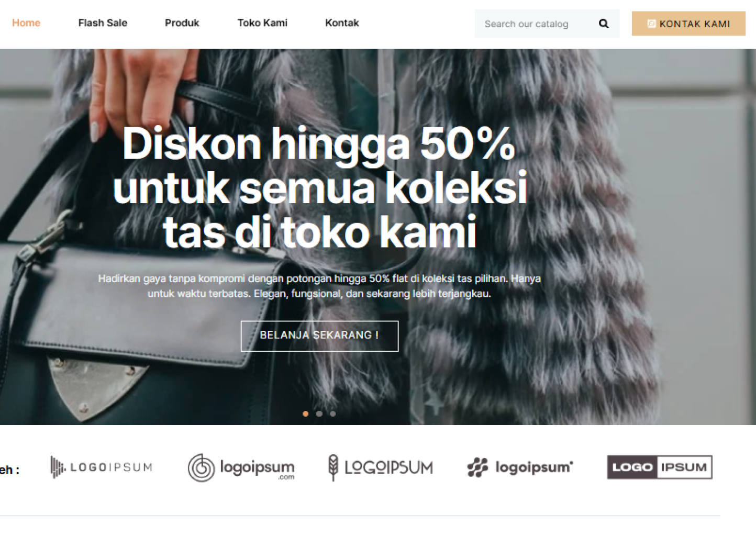This screenshot has width=756, height=536.
Task: Click the Kontak Kami button
Action: pyautogui.click(x=688, y=24)
